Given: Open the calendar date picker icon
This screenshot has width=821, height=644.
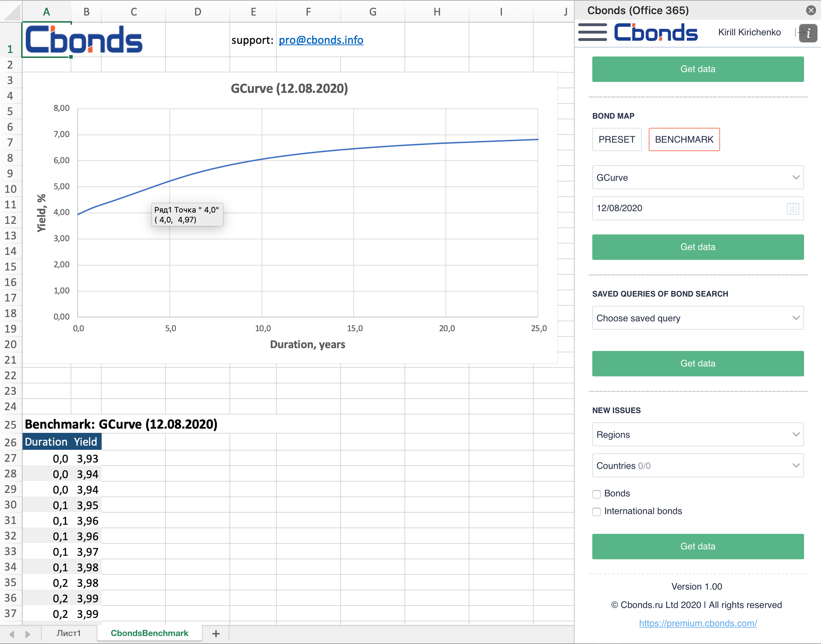Looking at the screenshot, I should [793, 209].
